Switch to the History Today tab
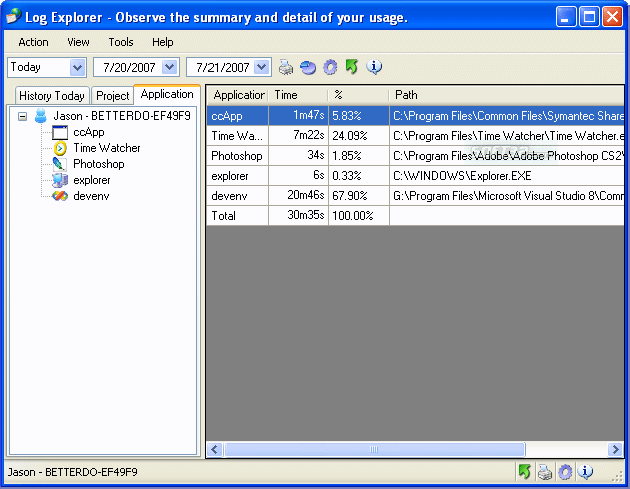 (x=52, y=96)
